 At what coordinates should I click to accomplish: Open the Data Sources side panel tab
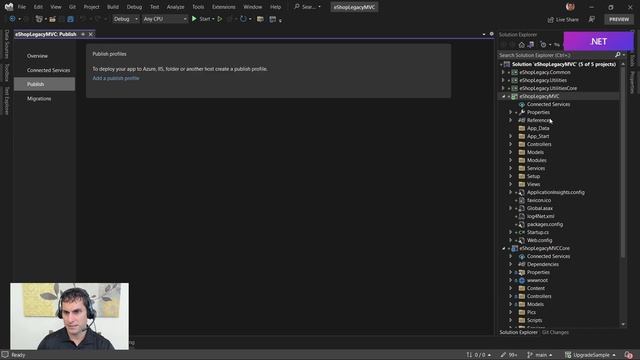pos(7,44)
